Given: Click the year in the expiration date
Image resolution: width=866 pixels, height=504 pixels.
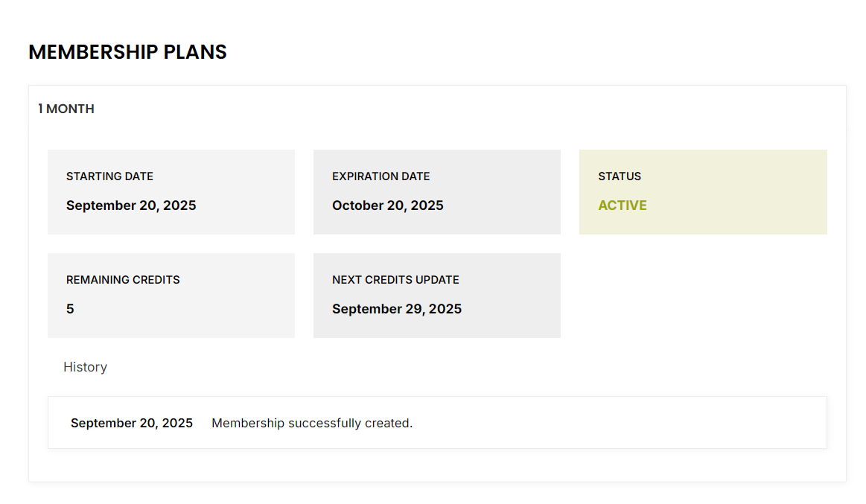Looking at the screenshot, I should 427,205.
